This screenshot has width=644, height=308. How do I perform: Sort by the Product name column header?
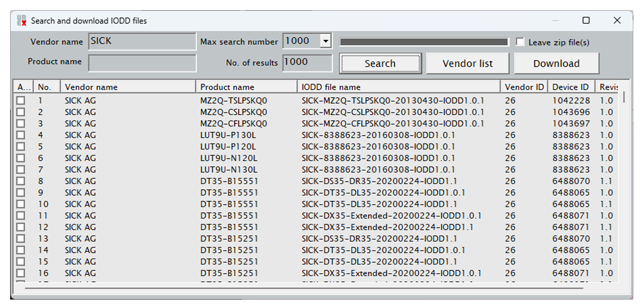(x=246, y=87)
